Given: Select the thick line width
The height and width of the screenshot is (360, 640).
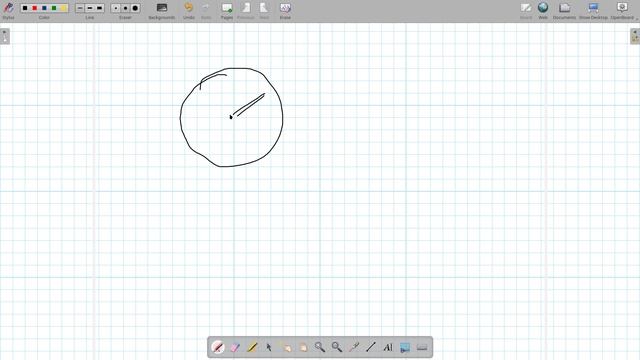Looking at the screenshot, I should click(x=100, y=8).
